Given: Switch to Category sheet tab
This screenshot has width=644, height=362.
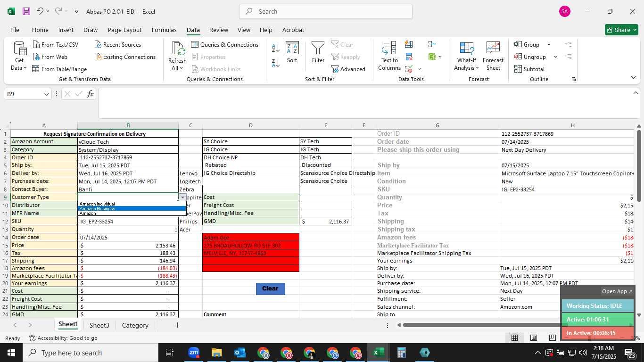Looking at the screenshot, I should tap(135, 325).
